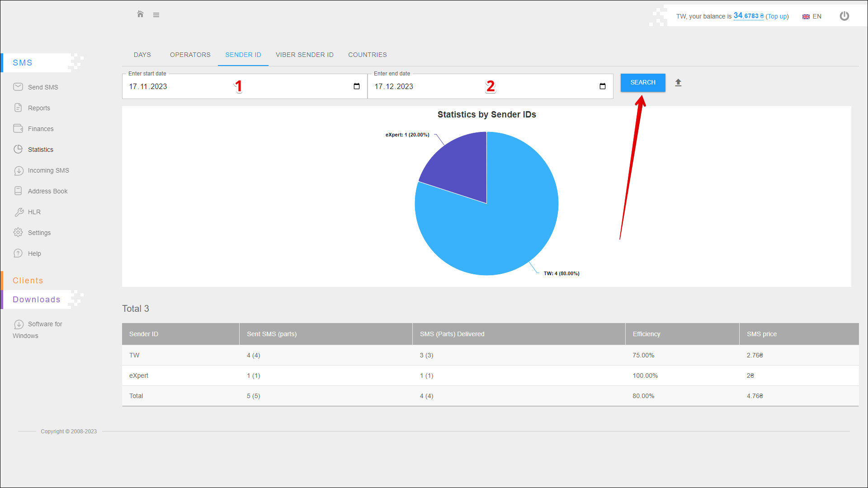Click the start date input field

click(x=181, y=86)
